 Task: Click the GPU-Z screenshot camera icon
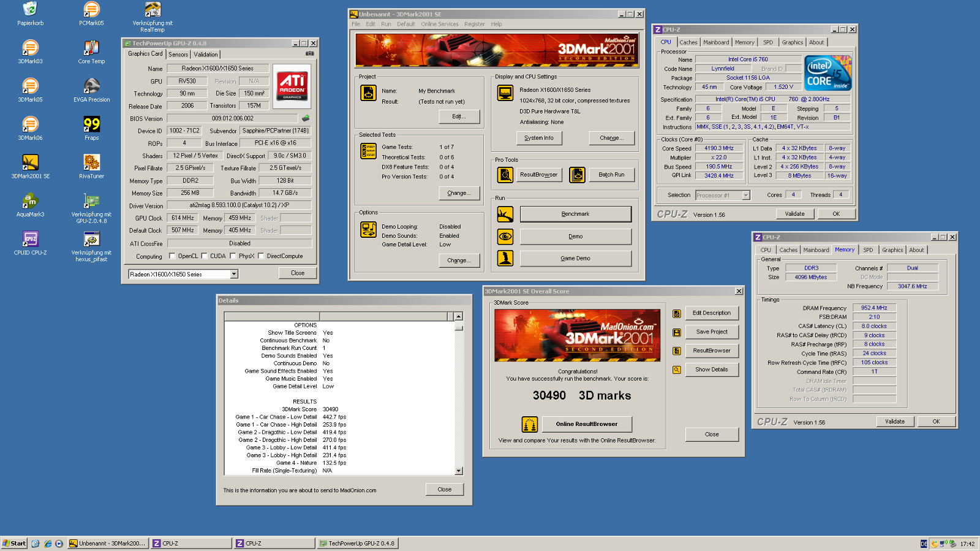coord(310,54)
